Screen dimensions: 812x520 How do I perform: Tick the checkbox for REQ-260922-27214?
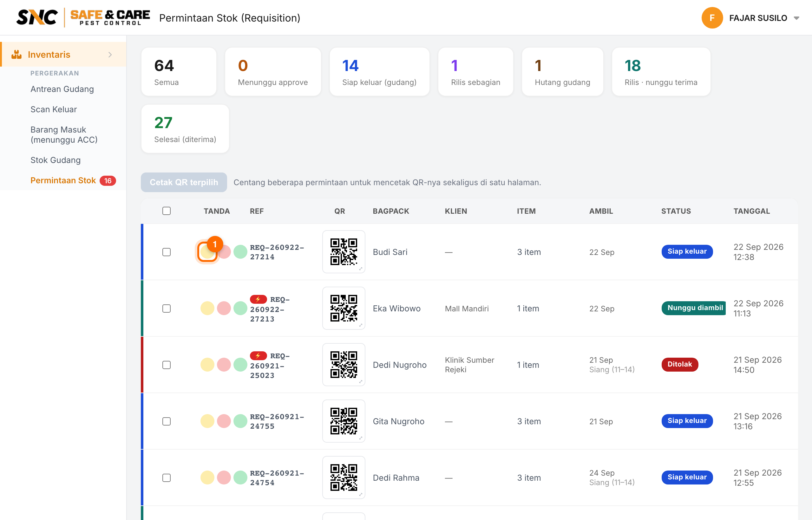[x=167, y=252]
